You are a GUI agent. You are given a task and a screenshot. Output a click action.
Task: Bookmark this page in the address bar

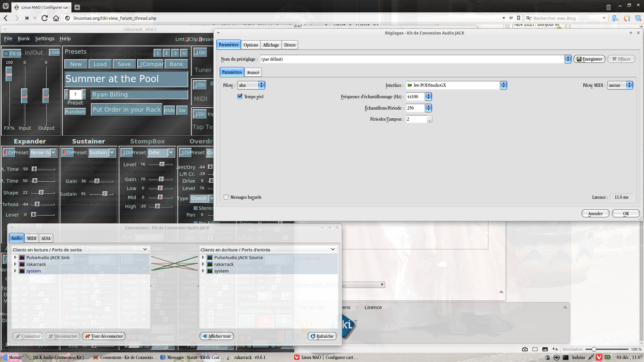pyautogui.click(x=519, y=18)
